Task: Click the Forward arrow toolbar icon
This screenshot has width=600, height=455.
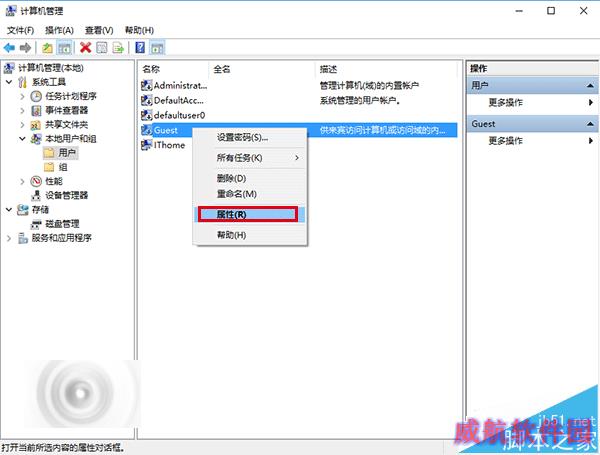Action: pos(25,48)
